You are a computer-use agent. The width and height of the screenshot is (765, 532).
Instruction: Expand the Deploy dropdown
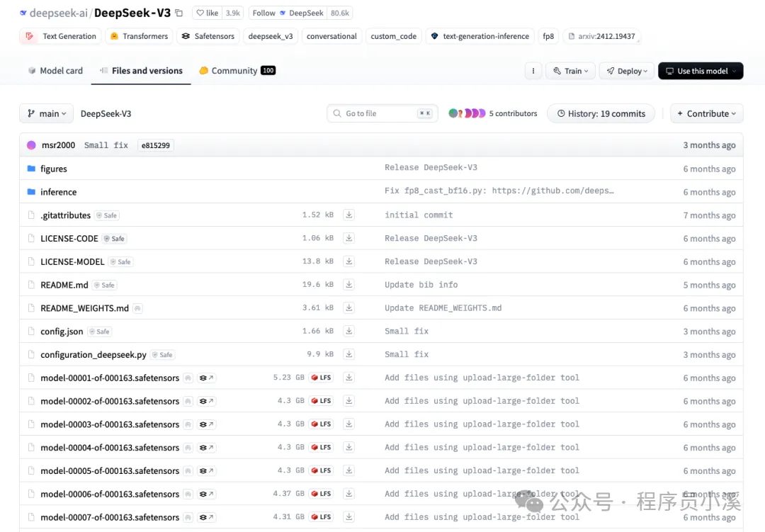point(626,72)
